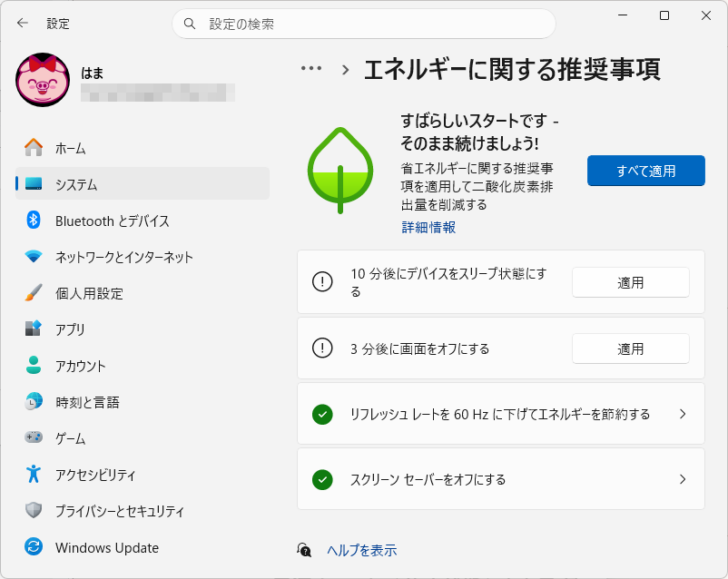The image size is (728, 579).
Task: Open Bluetooth とデバイス settings
Action: coord(143,220)
